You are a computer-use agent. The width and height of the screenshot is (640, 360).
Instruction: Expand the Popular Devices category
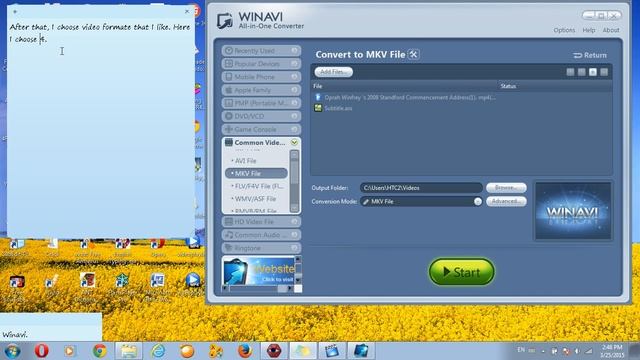click(x=261, y=64)
